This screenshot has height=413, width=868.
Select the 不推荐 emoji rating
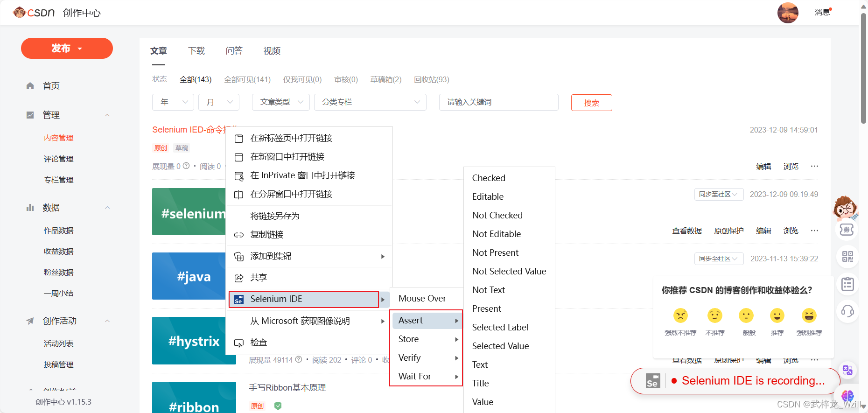714,316
